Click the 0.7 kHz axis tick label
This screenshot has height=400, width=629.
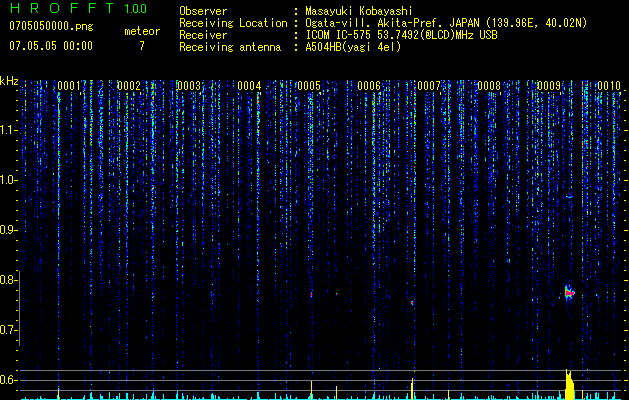point(8,330)
